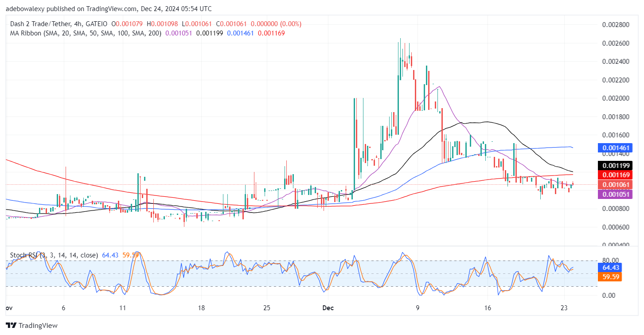
Task: Click the Stoch RSI indicator legend
Action: pyautogui.click(x=53, y=255)
